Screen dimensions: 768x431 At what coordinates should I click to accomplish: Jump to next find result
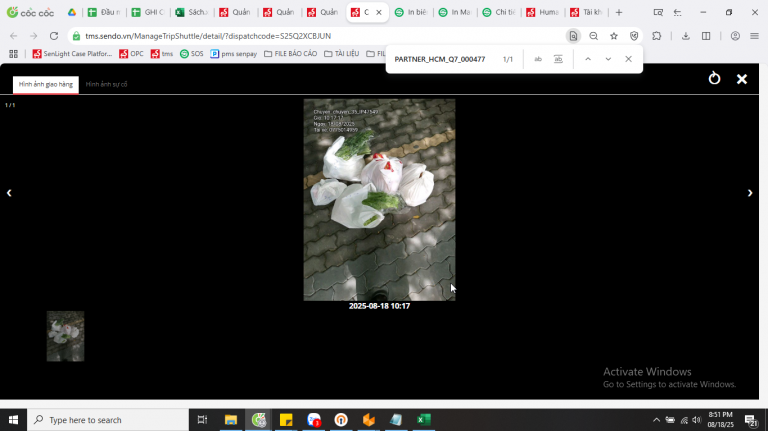pyautogui.click(x=608, y=59)
